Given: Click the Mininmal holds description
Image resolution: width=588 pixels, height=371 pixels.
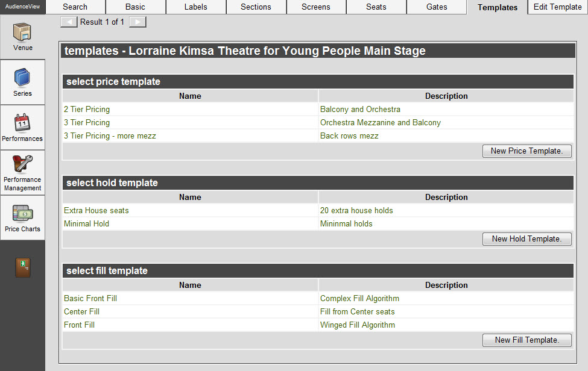Looking at the screenshot, I should (346, 223).
